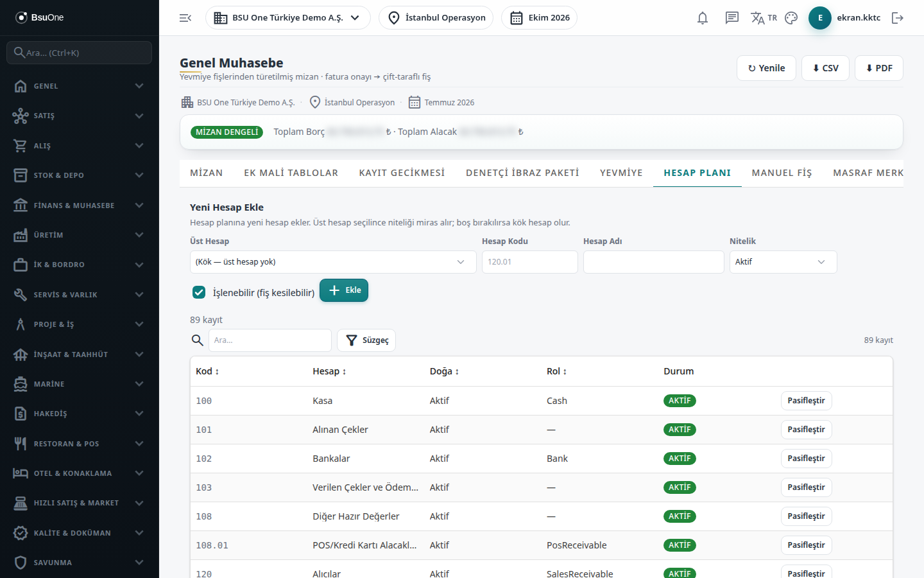Export the ledger as CSV
This screenshot has width=924, height=578.
click(825, 68)
